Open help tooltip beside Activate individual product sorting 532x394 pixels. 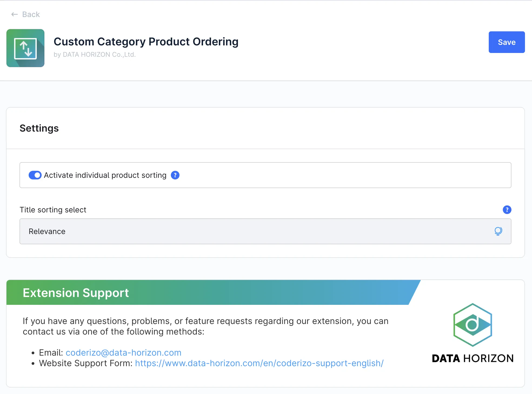tap(175, 175)
